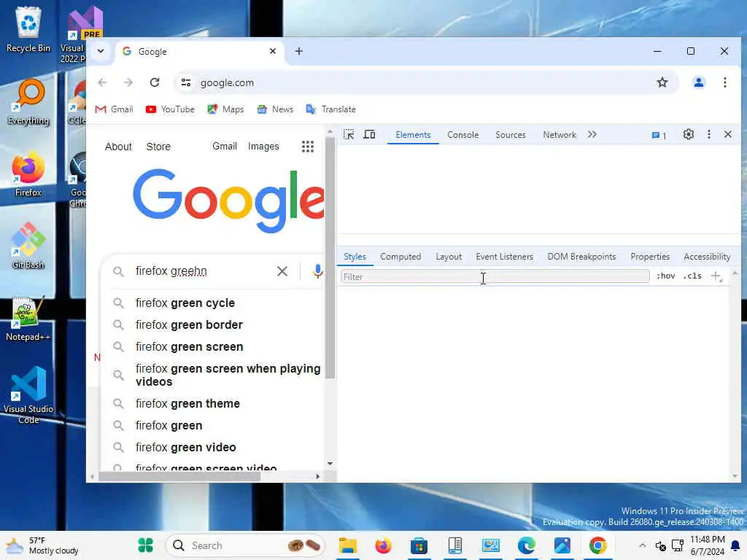
Task: Show more DevTools tabs chevron
Action: (592, 135)
